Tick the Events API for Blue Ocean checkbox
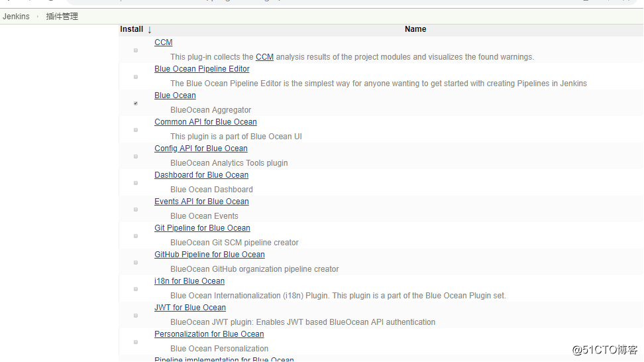This screenshot has width=644, height=362. [136, 210]
